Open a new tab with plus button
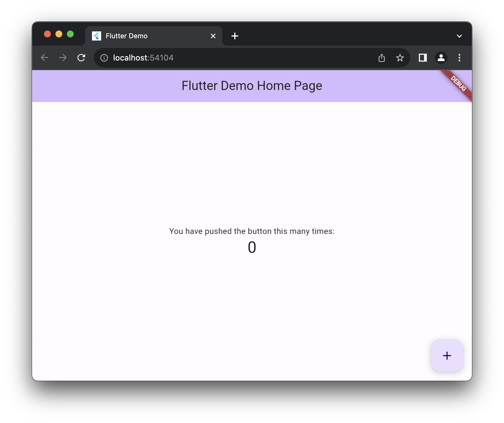 235,36
